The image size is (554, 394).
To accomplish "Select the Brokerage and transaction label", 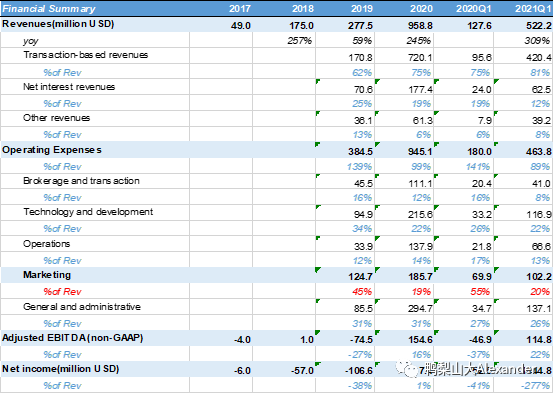I will click(81, 181).
